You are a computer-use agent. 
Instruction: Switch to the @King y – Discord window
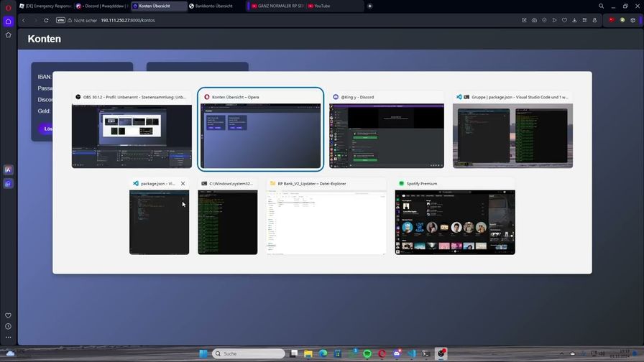tap(387, 131)
